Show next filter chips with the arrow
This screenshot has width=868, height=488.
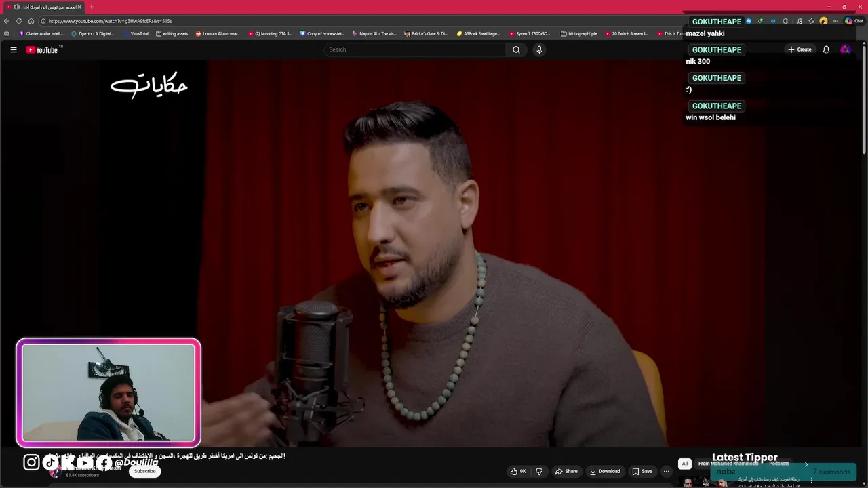[806, 464]
